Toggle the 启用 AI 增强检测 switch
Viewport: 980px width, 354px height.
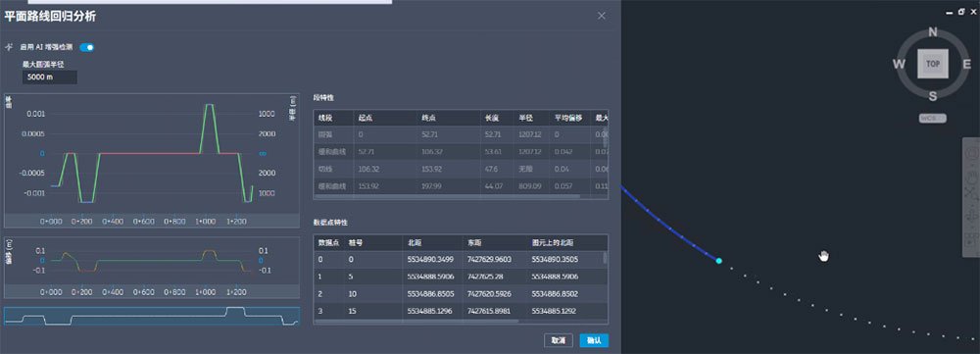[87, 47]
